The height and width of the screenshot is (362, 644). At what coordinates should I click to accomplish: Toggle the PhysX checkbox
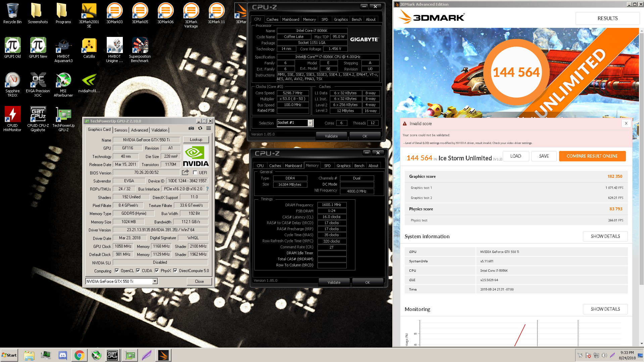pos(157,271)
